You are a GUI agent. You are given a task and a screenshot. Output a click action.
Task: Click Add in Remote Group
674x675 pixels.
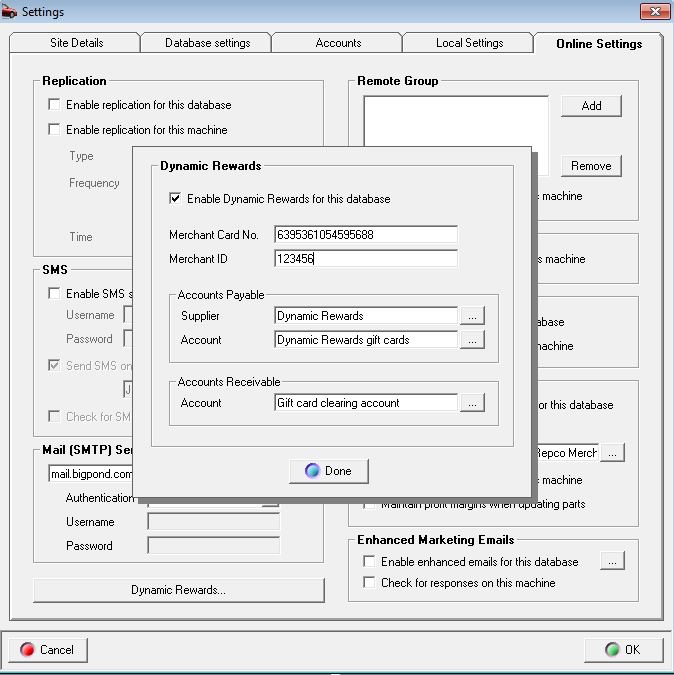[591, 106]
